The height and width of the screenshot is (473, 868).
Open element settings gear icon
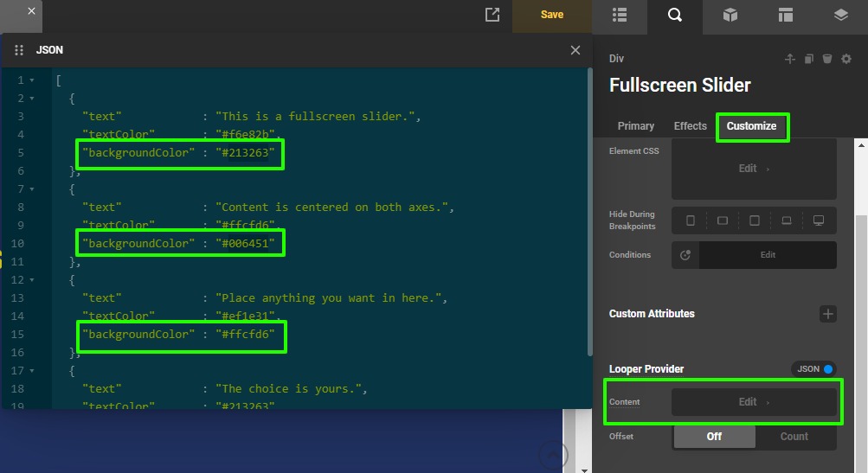click(x=846, y=59)
